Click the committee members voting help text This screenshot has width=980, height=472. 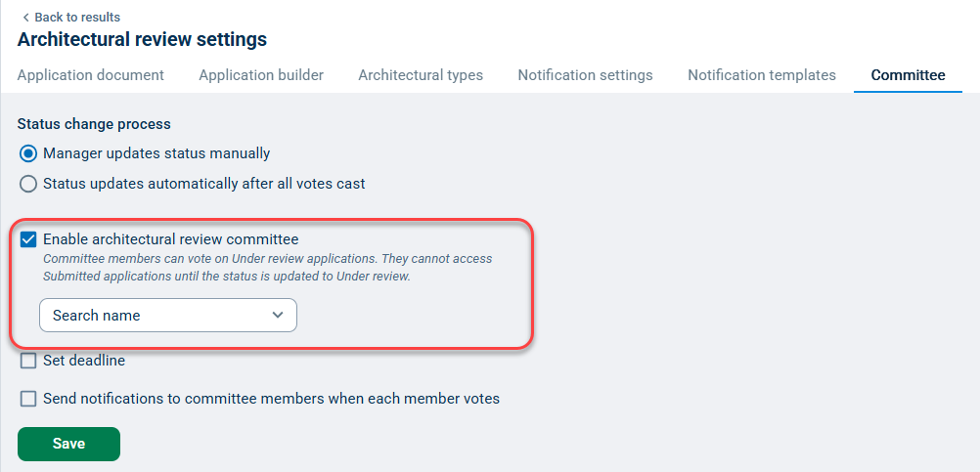point(267,267)
